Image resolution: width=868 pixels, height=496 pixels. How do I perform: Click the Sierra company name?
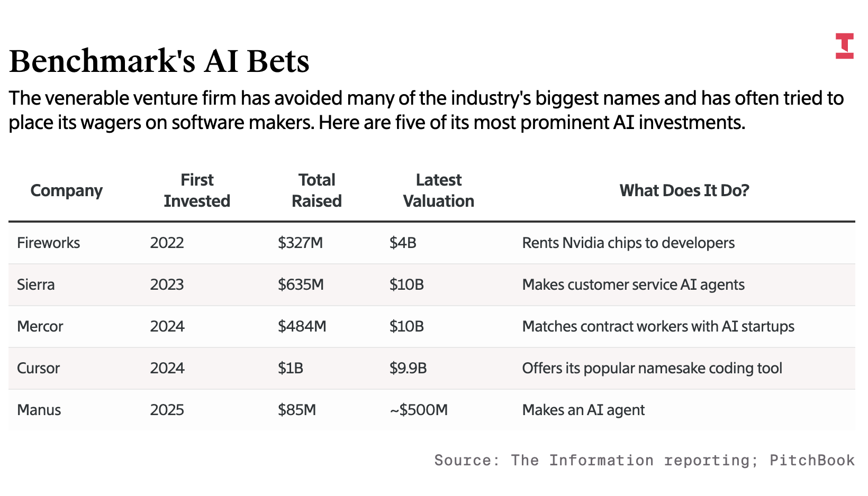click(x=35, y=284)
